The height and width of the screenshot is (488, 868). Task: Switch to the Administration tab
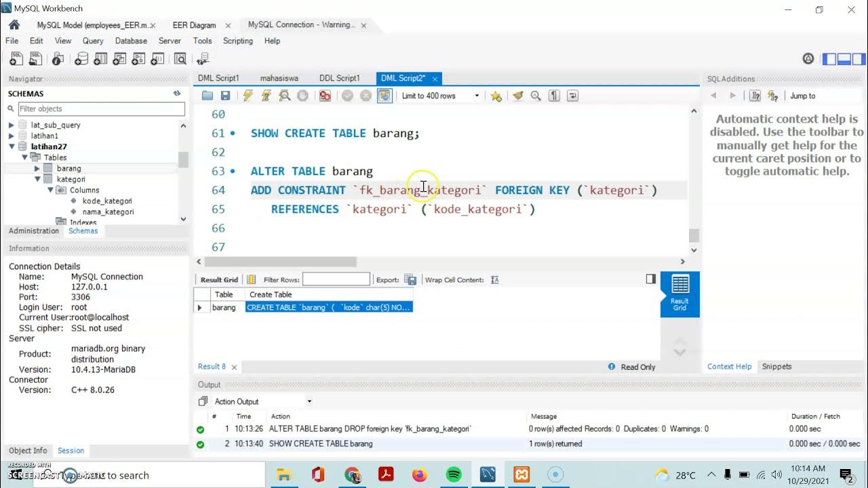pyautogui.click(x=34, y=231)
